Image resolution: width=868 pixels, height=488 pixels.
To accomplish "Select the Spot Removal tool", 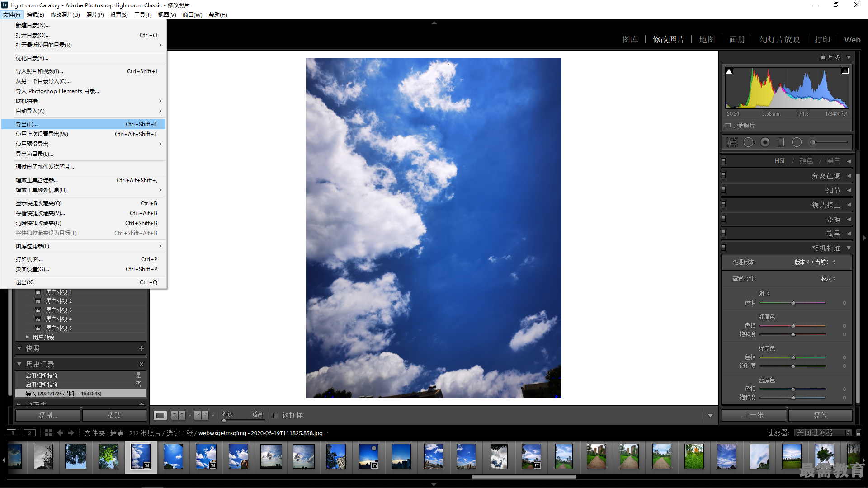I will pyautogui.click(x=749, y=142).
